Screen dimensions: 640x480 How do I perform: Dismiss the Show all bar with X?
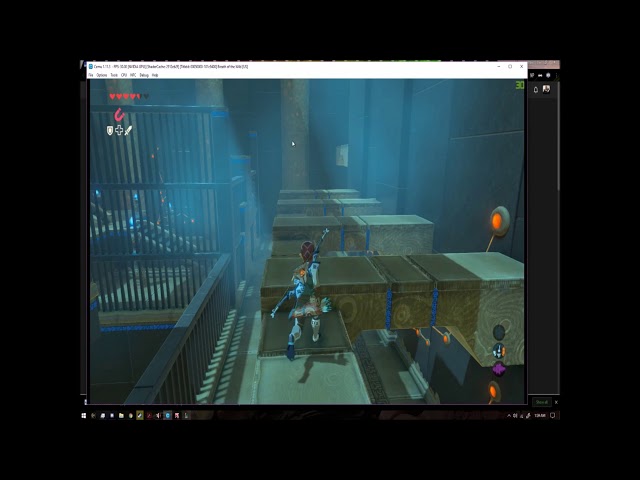[x=556, y=402]
